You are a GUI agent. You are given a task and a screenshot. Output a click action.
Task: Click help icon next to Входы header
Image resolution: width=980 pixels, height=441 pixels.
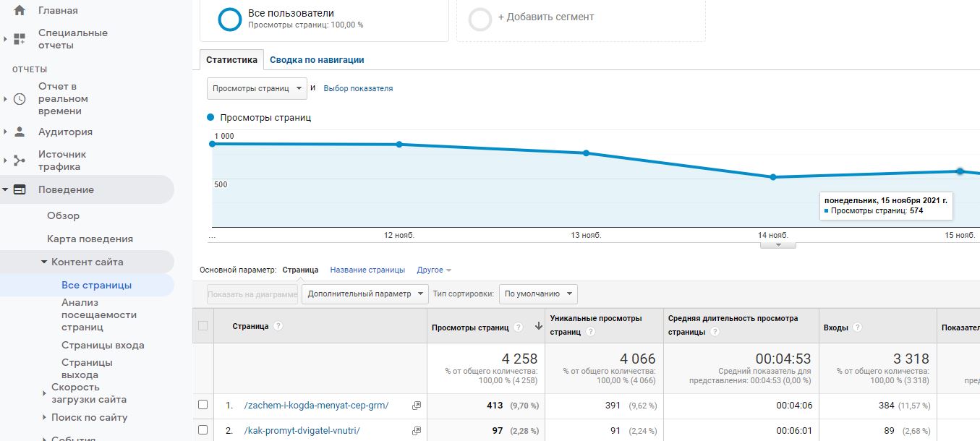tap(857, 327)
